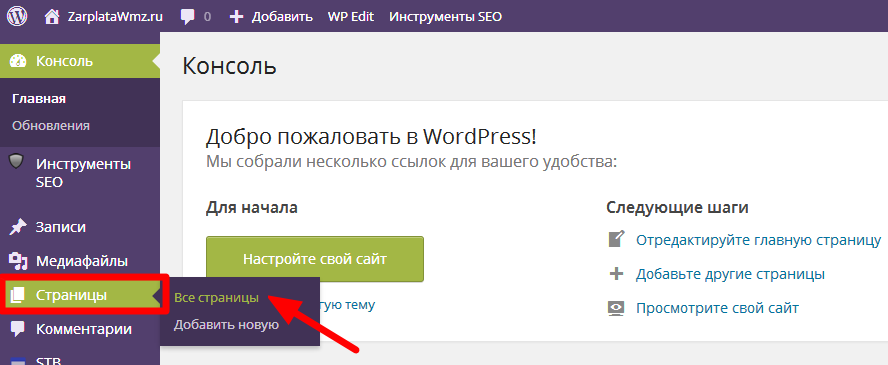The height and width of the screenshot is (365, 888).
Task: Choose Все страницы from the flyout
Action: click(216, 298)
